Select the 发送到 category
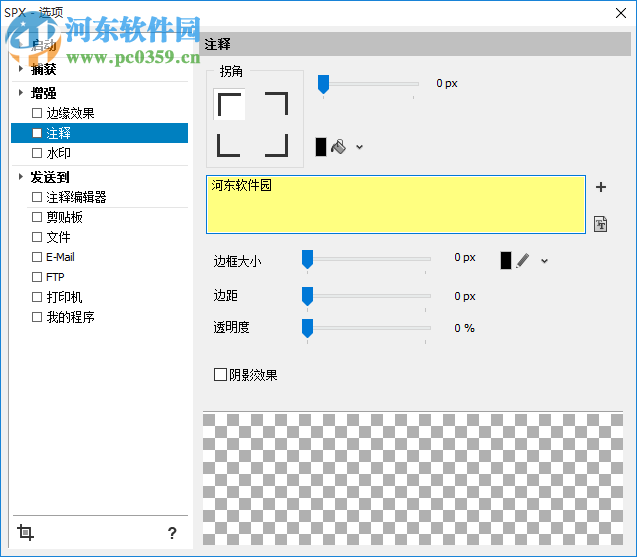The width and height of the screenshot is (637, 557). point(50,177)
